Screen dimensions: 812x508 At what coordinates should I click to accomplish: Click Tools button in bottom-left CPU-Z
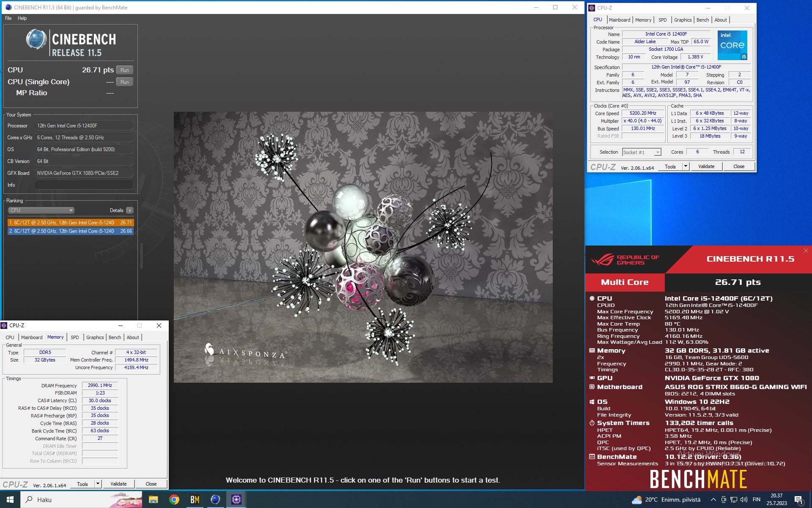[x=82, y=484]
